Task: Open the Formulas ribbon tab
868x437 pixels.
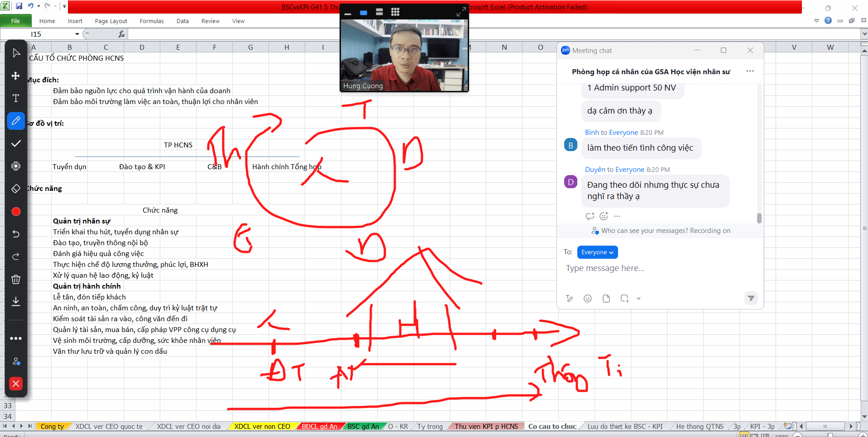Action: click(x=152, y=21)
